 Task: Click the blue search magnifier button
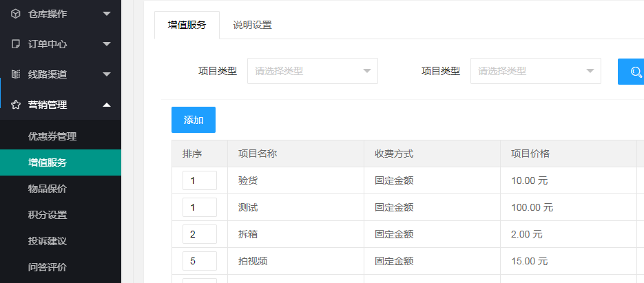pos(631,72)
